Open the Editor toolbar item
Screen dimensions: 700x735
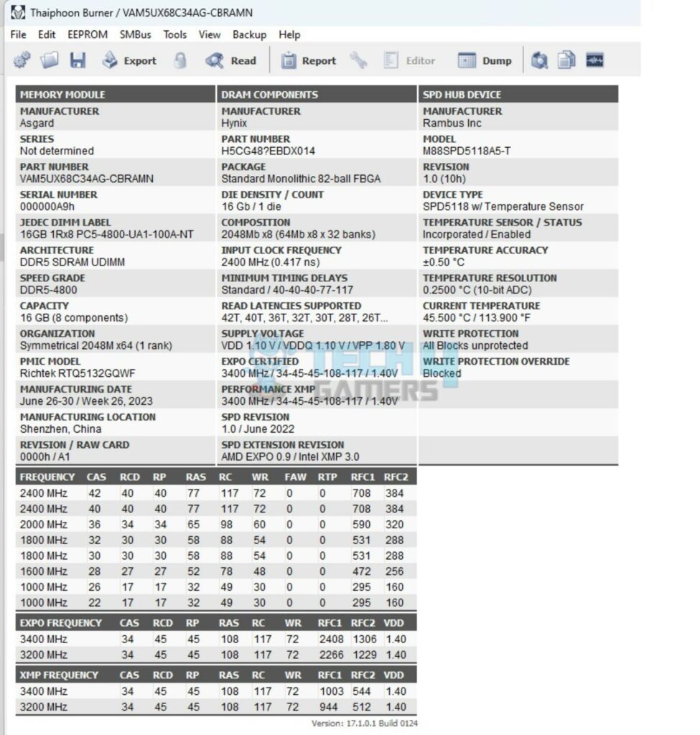409,60
